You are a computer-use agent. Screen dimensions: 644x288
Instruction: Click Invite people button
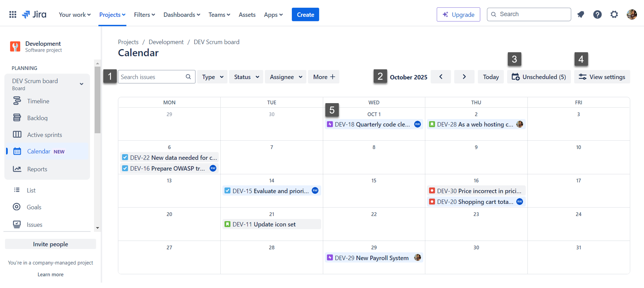click(50, 244)
